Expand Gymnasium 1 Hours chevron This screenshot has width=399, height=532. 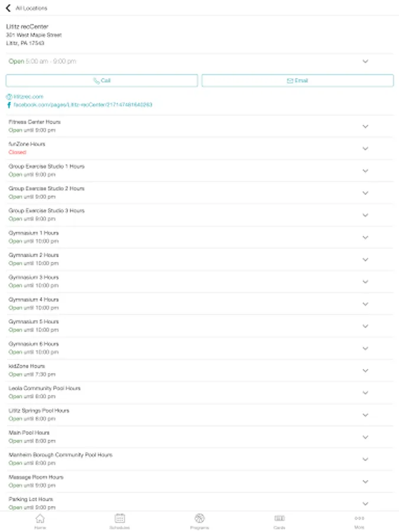pos(365,237)
